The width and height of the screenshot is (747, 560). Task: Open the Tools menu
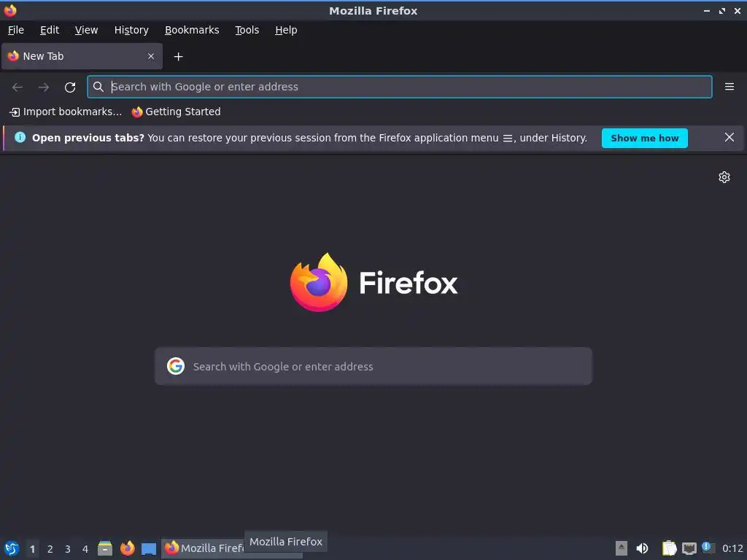247,30
